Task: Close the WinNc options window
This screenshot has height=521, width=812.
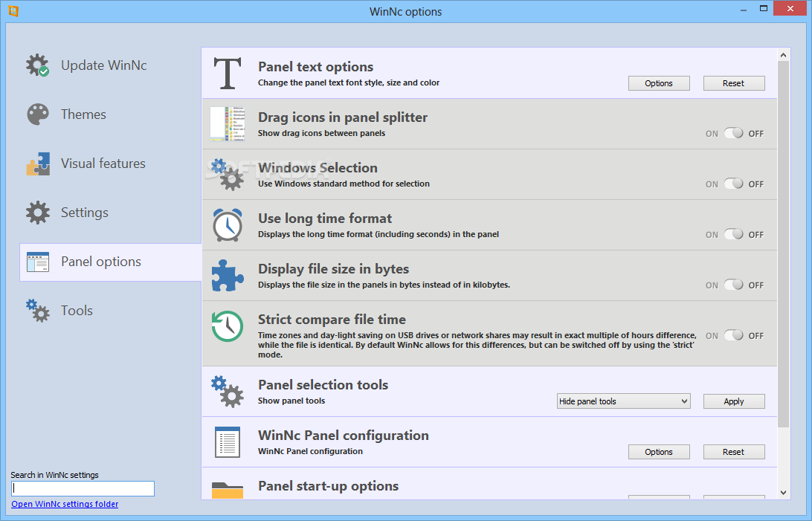Action: tap(790, 8)
